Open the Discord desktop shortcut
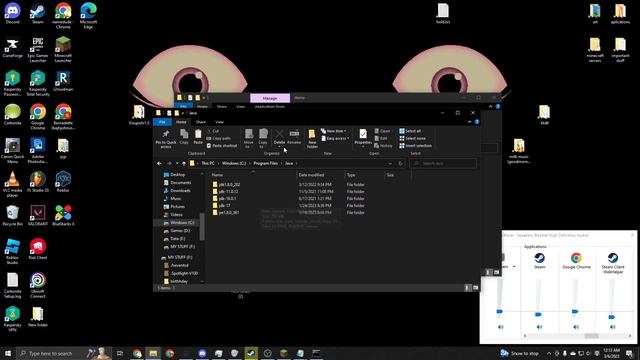The width and height of the screenshot is (640, 360). tap(13, 13)
